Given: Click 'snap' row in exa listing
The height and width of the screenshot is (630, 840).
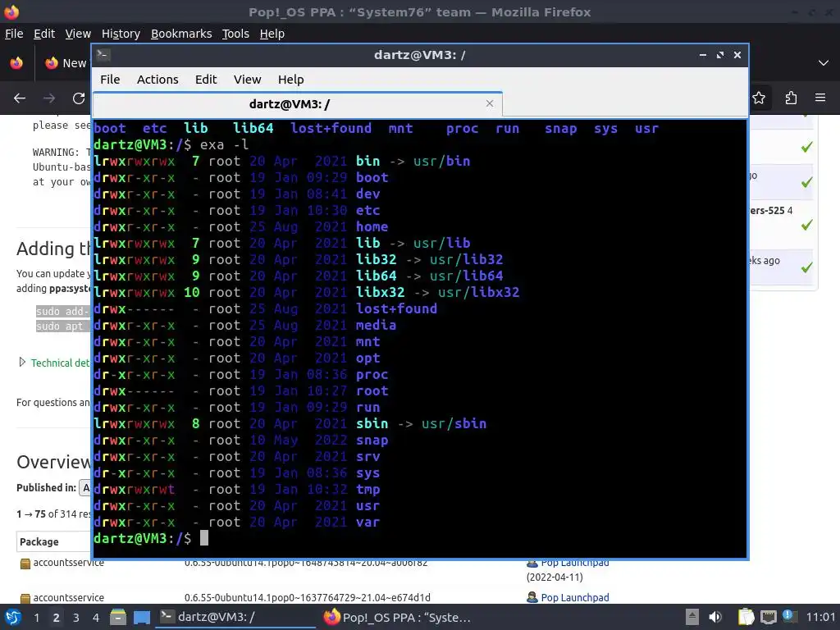Looking at the screenshot, I should (241, 441).
